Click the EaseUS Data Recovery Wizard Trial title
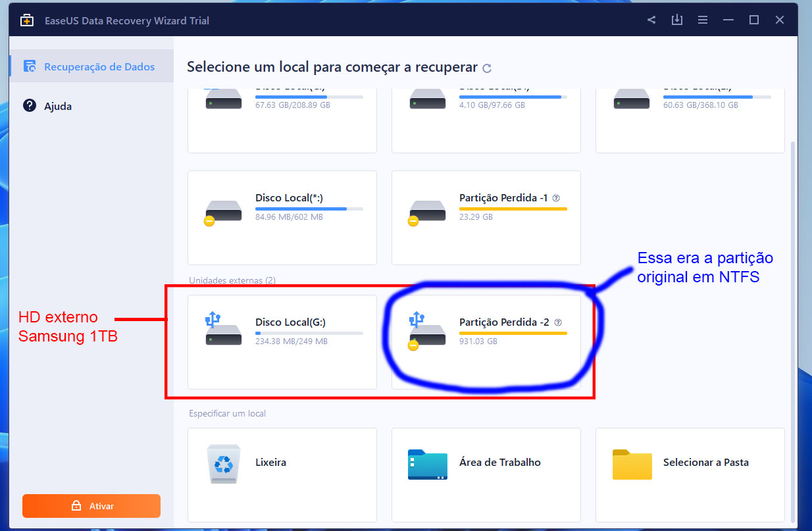This screenshot has width=812, height=531. [x=126, y=20]
